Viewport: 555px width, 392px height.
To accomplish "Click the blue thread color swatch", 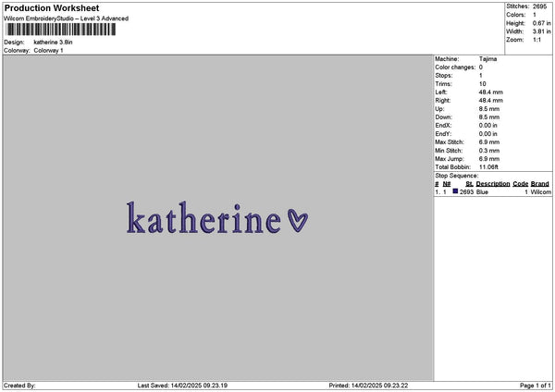I will (x=455, y=191).
